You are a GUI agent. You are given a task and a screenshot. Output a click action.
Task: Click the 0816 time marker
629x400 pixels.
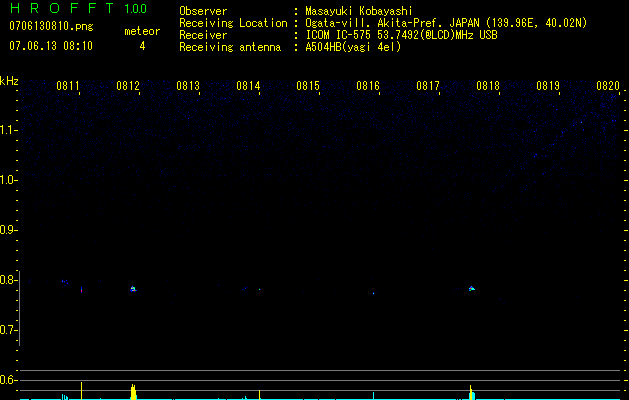pyautogui.click(x=368, y=86)
